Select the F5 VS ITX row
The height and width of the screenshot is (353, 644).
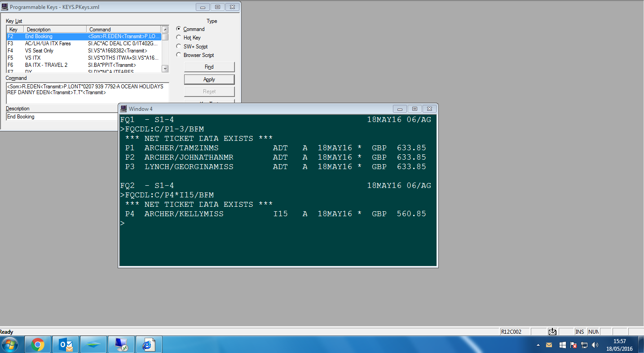click(x=84, y=58)
